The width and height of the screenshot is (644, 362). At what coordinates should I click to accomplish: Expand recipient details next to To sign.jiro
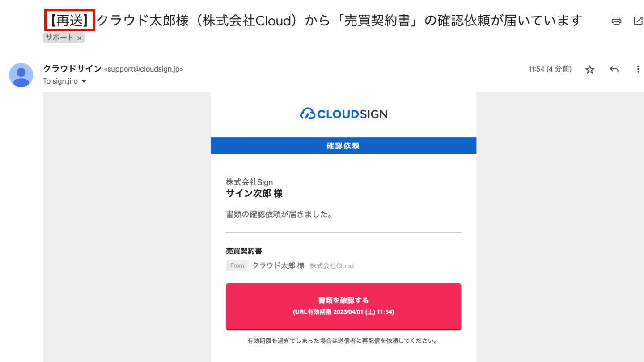click(x=84, y=82)
